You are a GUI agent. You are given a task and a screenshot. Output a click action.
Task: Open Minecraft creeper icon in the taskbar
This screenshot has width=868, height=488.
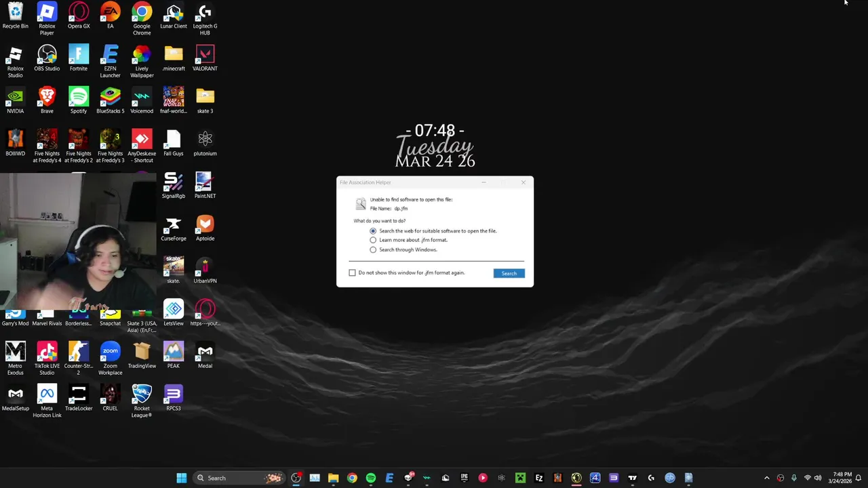(x=520, y=478)
